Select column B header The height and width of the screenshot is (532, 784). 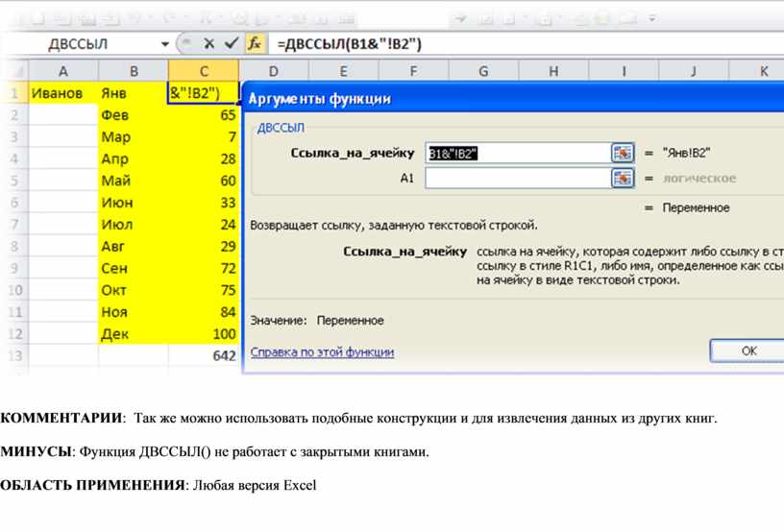(x=134, y=71)
